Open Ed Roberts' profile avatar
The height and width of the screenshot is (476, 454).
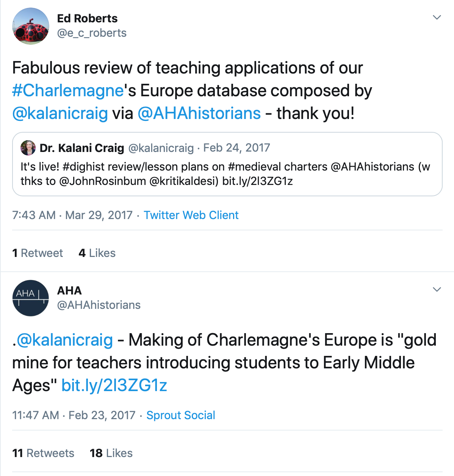coord(31,26)
